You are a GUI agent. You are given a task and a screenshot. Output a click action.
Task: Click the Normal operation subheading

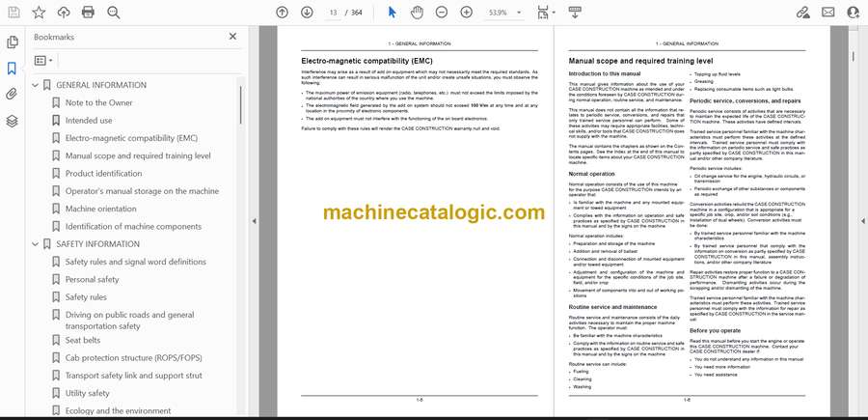592,174
